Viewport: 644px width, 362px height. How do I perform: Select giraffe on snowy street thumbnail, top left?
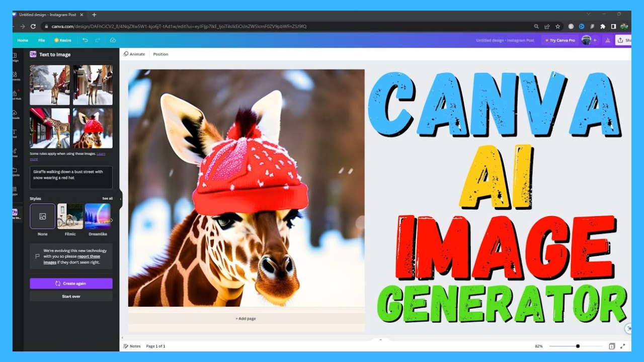[50, 85]
